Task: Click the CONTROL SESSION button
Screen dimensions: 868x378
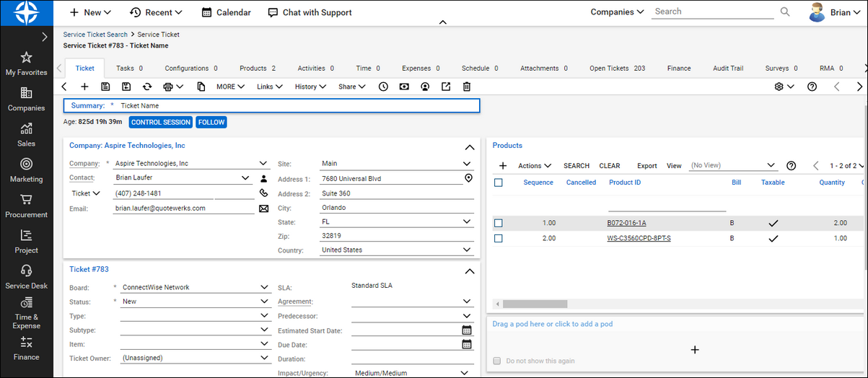Action: click(x=161, y=123)
